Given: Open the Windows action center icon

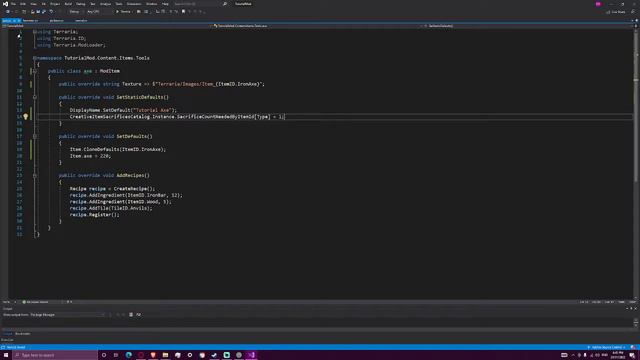Looking at the screenshot, I should (632, 355).
